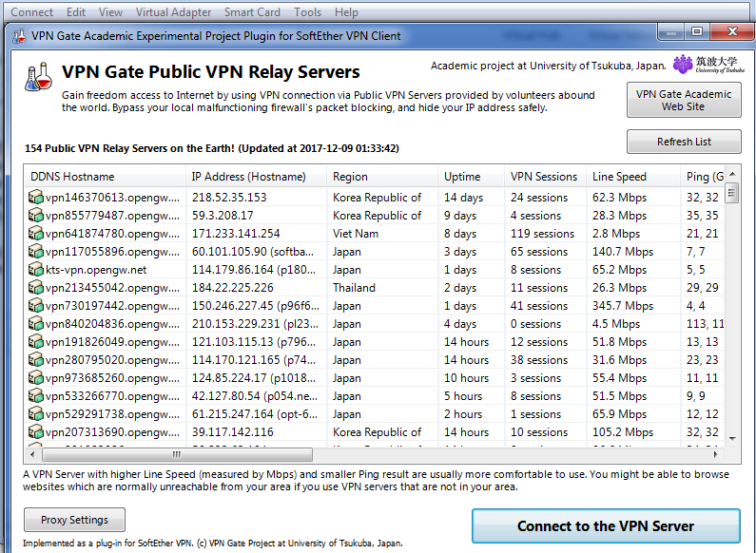756x553 pixels.
Task: Select the 119 sessions cell
Action: click(x=542, y=234)
